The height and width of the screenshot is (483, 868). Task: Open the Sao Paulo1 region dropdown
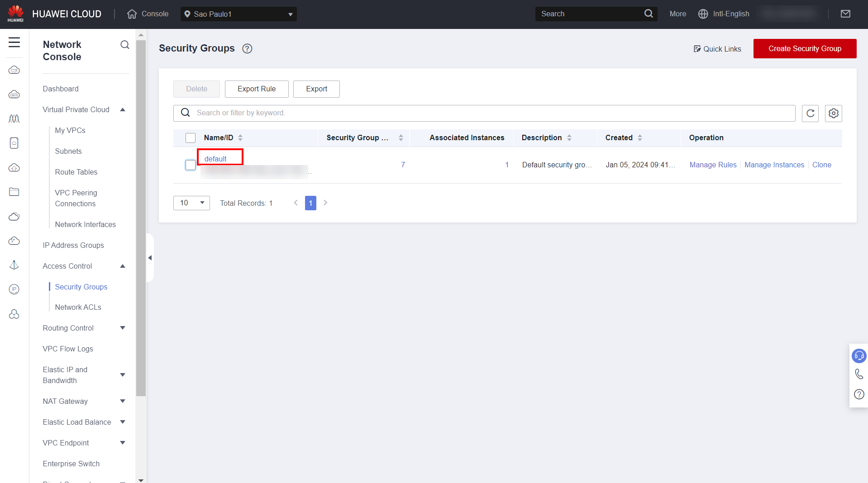(238, 14)
